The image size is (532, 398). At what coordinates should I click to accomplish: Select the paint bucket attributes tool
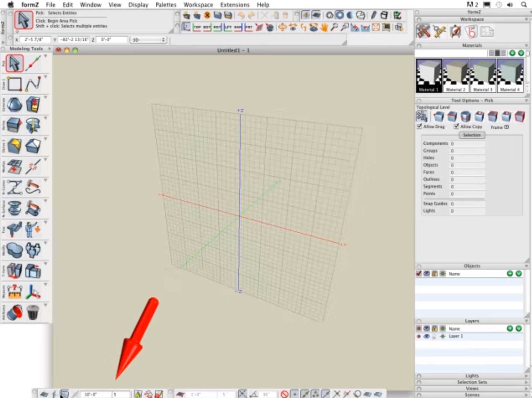[x=14, y=312]
